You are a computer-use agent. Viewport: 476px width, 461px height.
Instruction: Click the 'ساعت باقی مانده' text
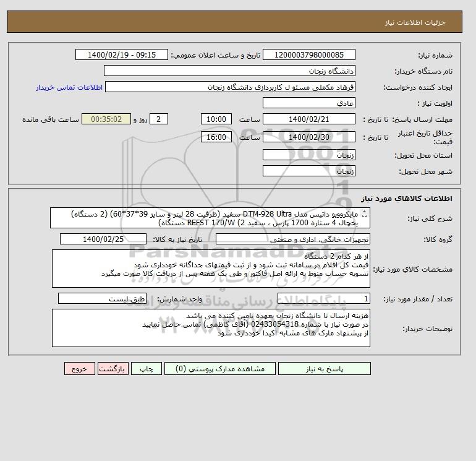point(51,119)
